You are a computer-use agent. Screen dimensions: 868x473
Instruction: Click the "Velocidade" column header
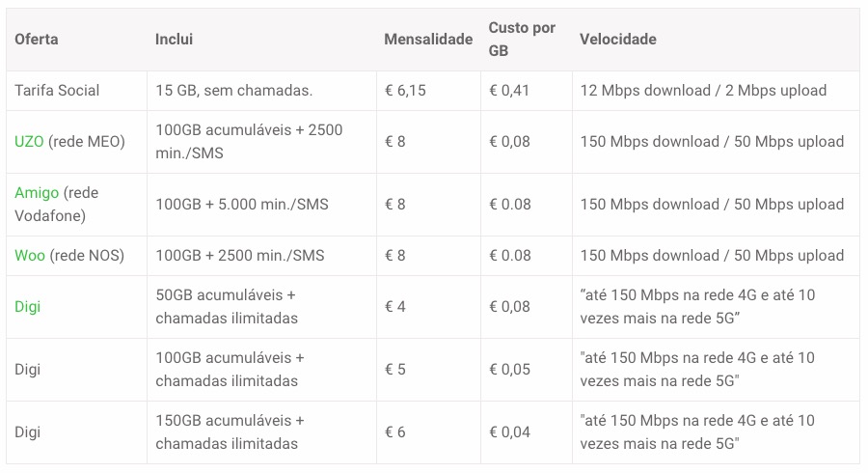point(617,40)
